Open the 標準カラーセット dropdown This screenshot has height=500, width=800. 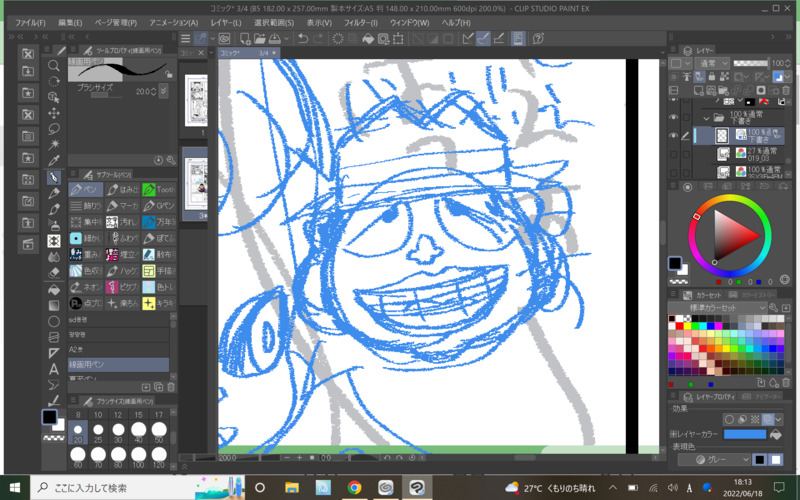point(717,308)
